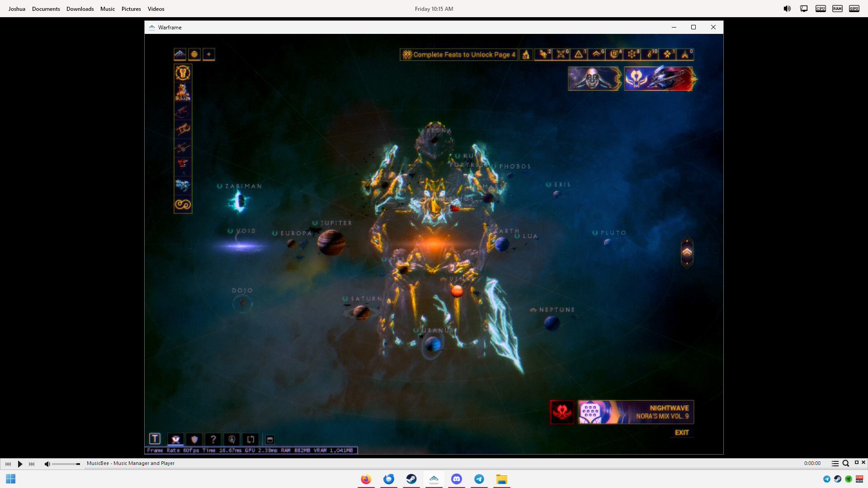Switch to the crossed-swords tab in bottom toolbar
This screenshot has height=488, width=868.
(176, 439)
